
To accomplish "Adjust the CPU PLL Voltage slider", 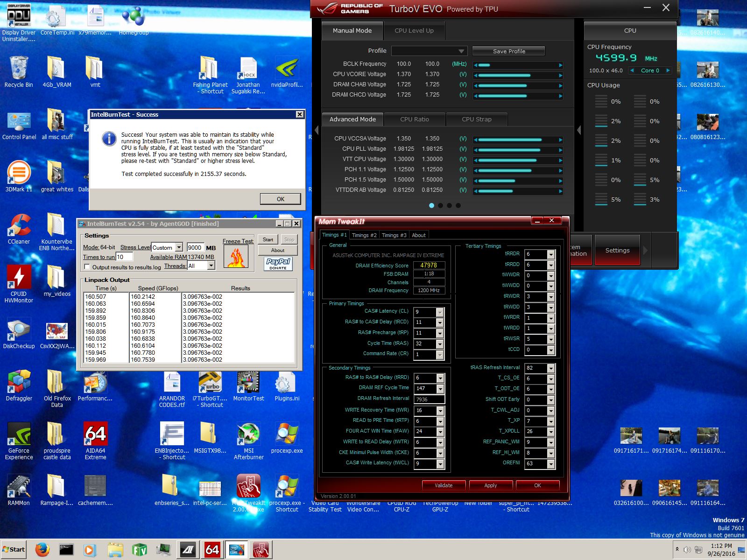I will click(518, 150).
